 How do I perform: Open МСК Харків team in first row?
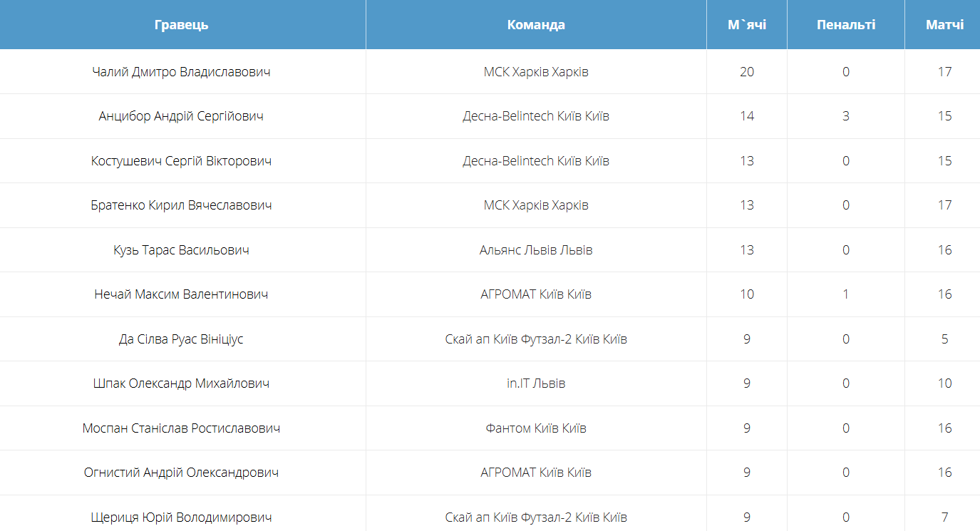[x=536, y=72]
